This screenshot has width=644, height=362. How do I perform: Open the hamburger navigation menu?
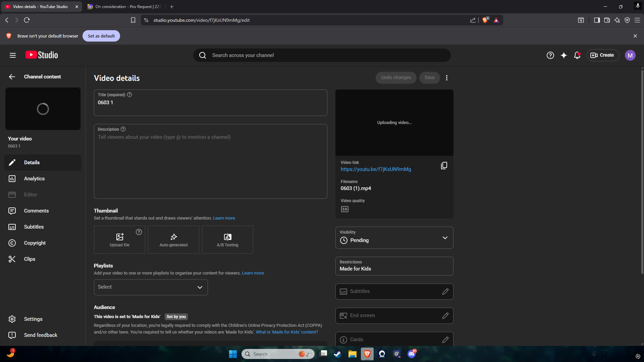[13, 55]
